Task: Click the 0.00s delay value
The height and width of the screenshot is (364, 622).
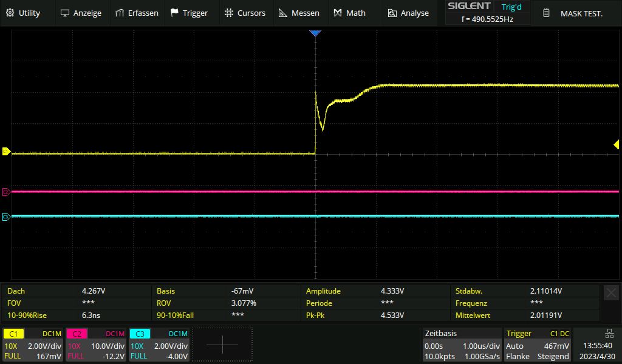Action: [x=434, y=346]
